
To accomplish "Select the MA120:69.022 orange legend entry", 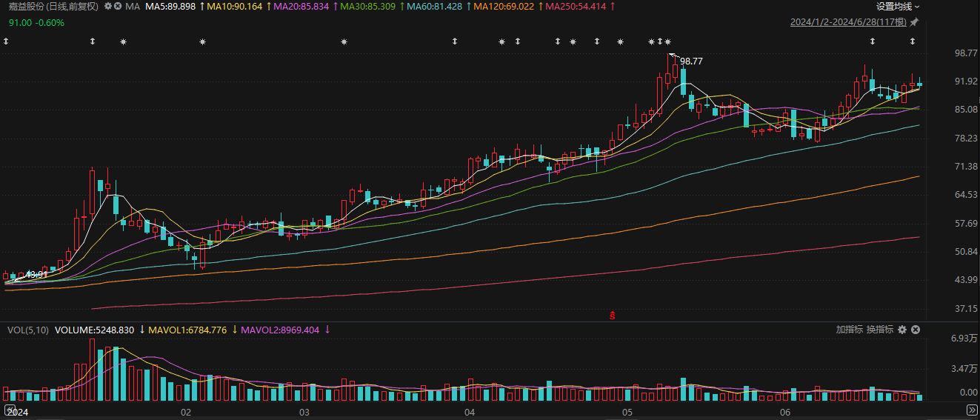I will point(503,6).
